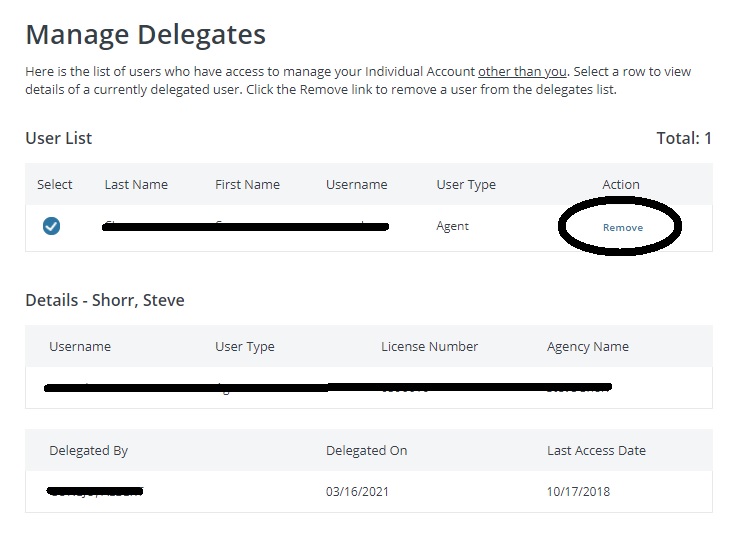The height and width of the screenshot is (533, 729).
Task: Click the Manage Delegates page heading
Action: tap(146, 34)
